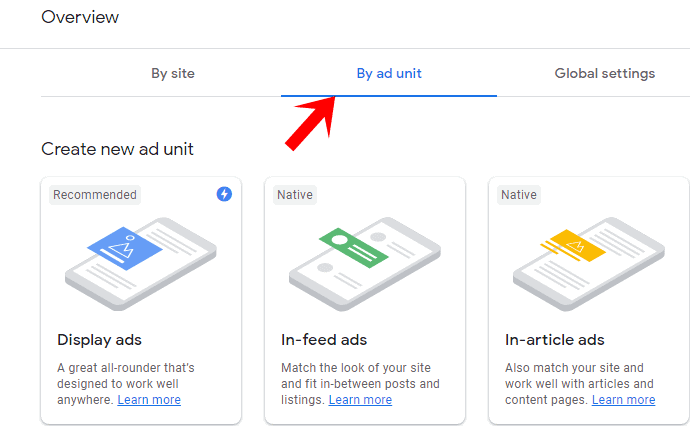Screen dimensions: 690x426
Task: Visit Learn more link for In-article ads
Action: coord(623,400)
